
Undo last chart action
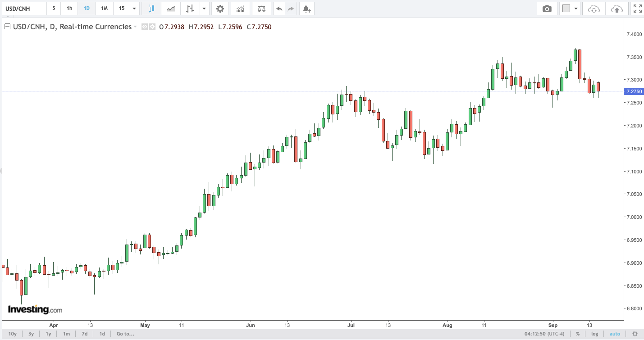click(279, 9)
